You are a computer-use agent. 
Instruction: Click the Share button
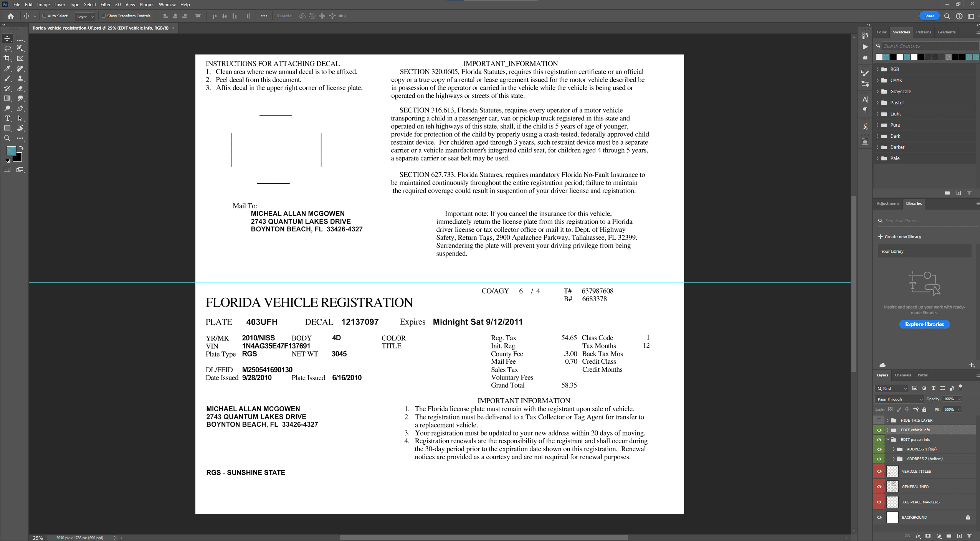coord(929,16)
